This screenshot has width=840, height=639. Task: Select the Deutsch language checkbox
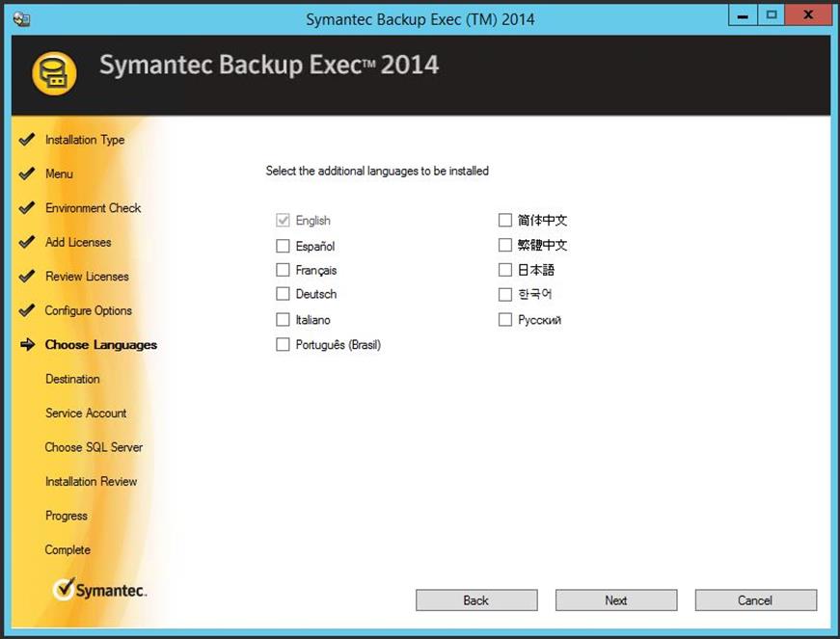(x=283, y=294)
